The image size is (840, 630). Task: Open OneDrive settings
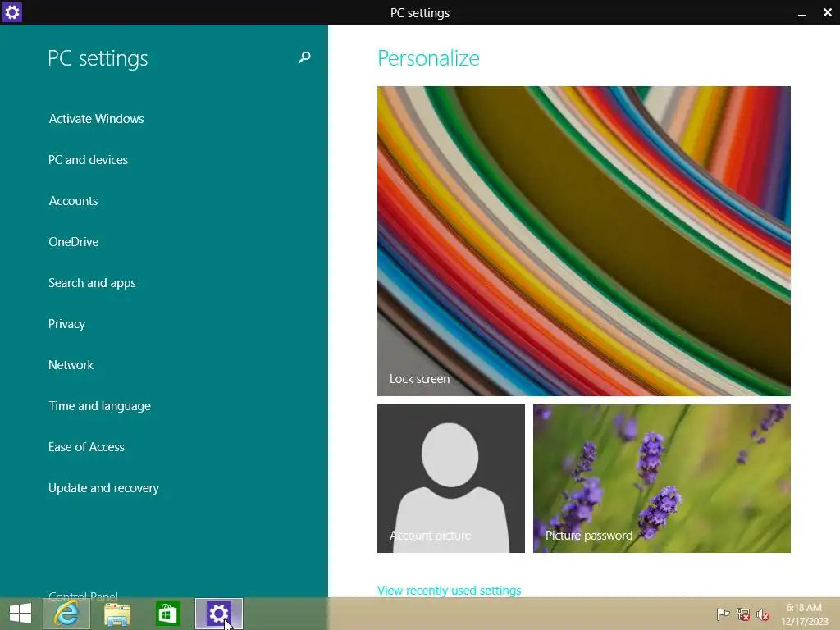pos(73,242)
